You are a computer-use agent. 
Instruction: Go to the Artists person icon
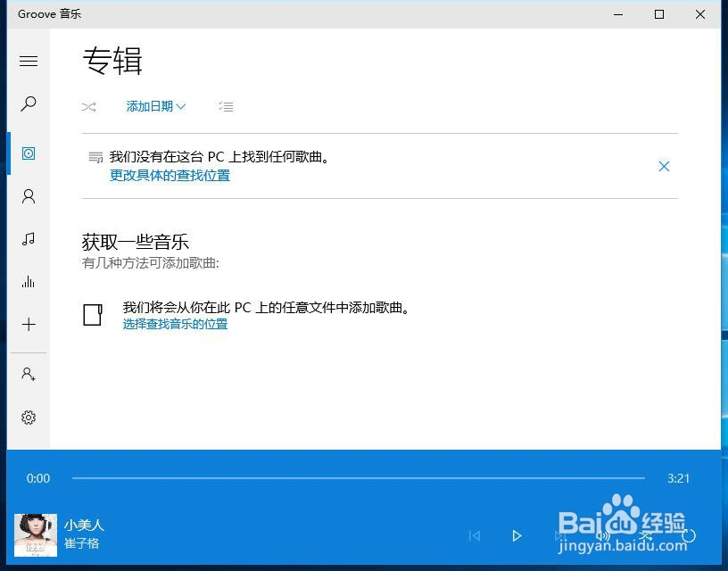[x=29, y=196]
